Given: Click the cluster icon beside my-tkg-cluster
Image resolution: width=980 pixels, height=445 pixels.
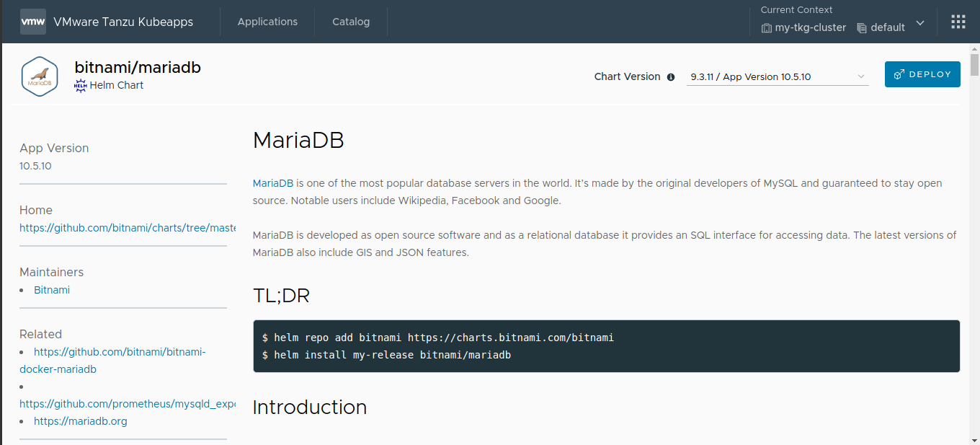Looking at the screenshot, I should [766, 27].
